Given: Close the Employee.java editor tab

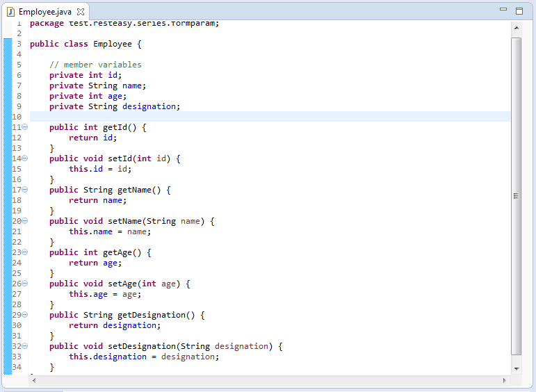Looking at the screenshot, I should (x=81, y=12).
